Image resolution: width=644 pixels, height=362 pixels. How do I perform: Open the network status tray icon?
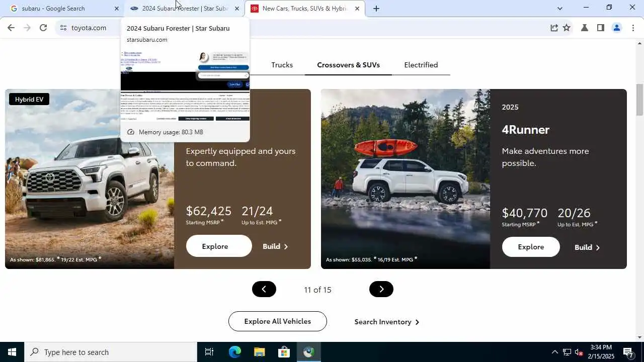click(567, 352)
